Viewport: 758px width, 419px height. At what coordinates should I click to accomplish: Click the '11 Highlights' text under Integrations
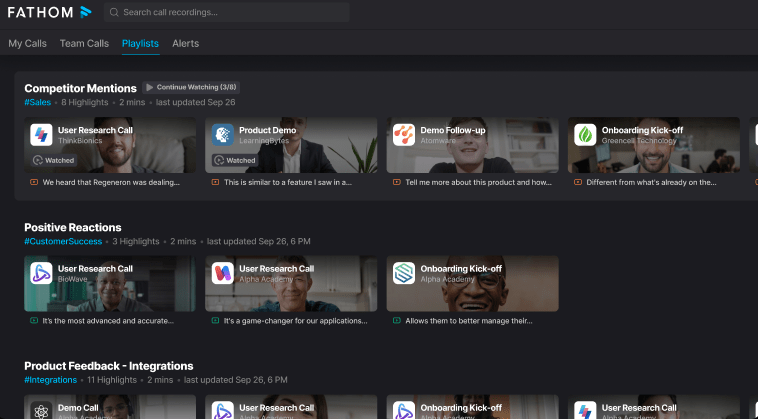point(112,380)
